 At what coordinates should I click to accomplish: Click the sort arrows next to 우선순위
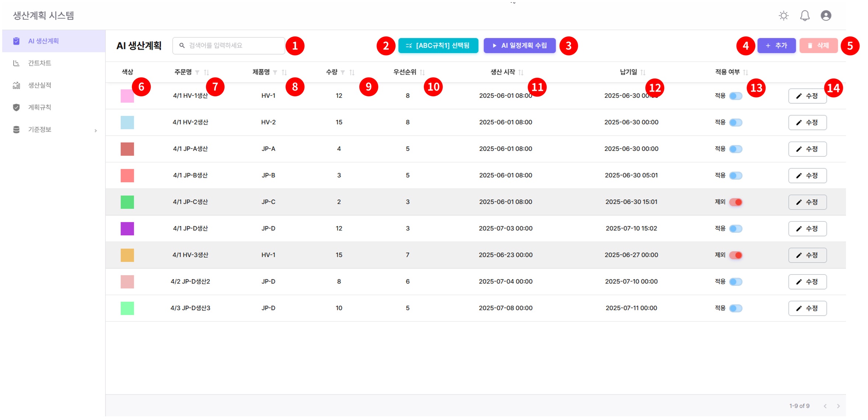[x=422, y=72]
